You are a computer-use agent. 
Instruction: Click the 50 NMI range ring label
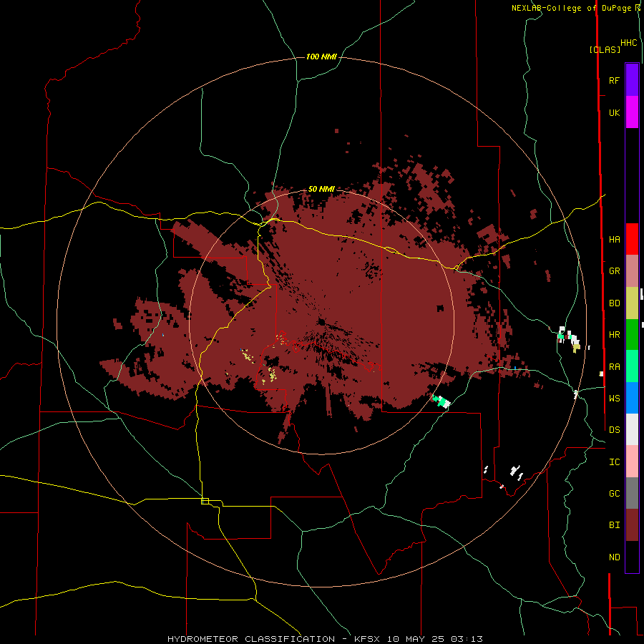pos(321,190)
